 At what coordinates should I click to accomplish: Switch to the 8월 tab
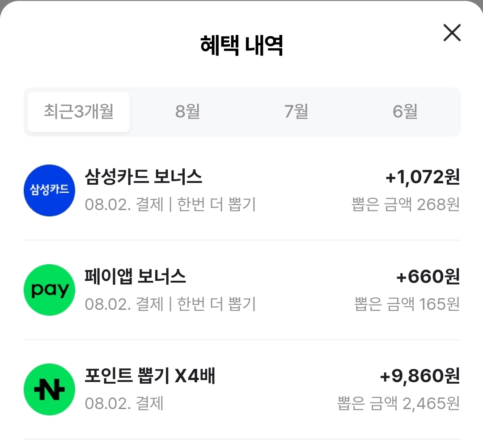pyautogui.click(x=187, y=112)
